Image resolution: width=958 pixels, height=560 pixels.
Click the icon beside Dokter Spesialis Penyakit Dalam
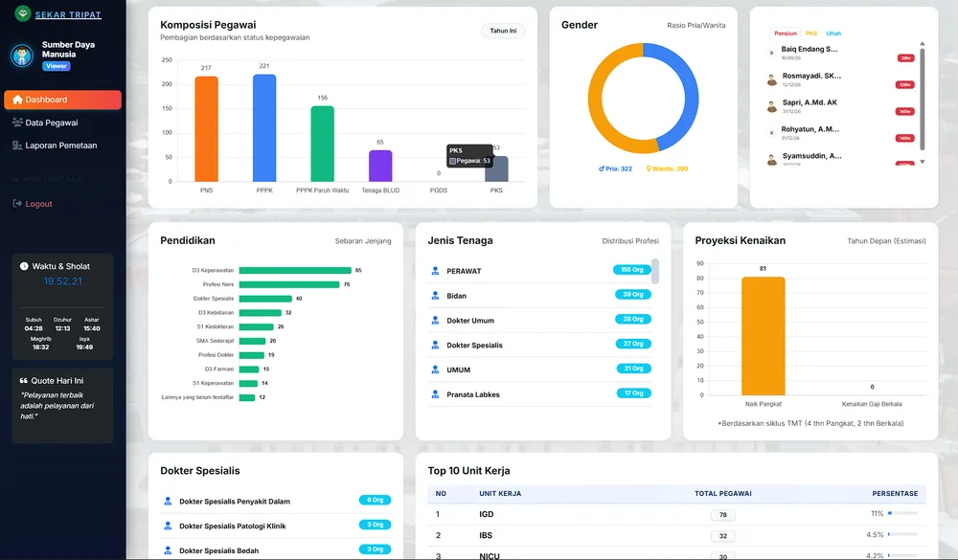(x=168, y=502)
